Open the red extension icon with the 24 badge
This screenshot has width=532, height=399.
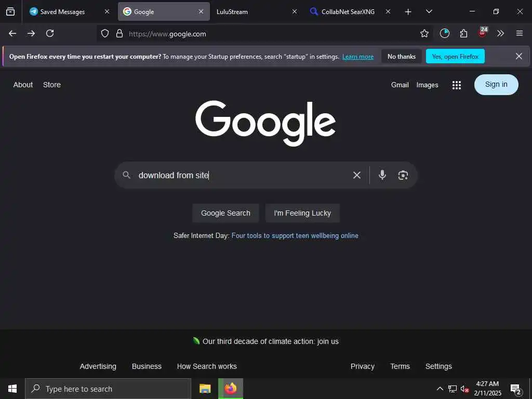click(x=483, y=32)
